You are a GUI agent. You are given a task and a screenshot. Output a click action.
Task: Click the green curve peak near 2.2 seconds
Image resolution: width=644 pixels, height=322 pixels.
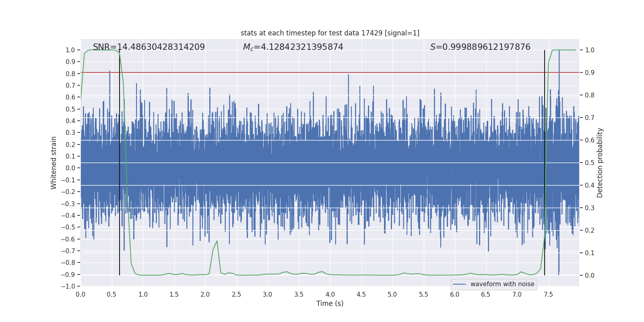pos(217,241)
